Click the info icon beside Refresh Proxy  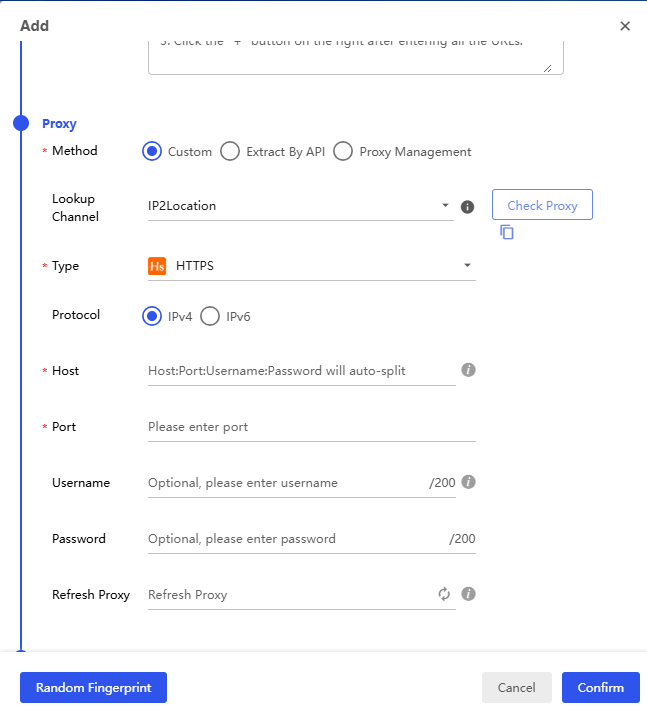(x=468, y=594)
